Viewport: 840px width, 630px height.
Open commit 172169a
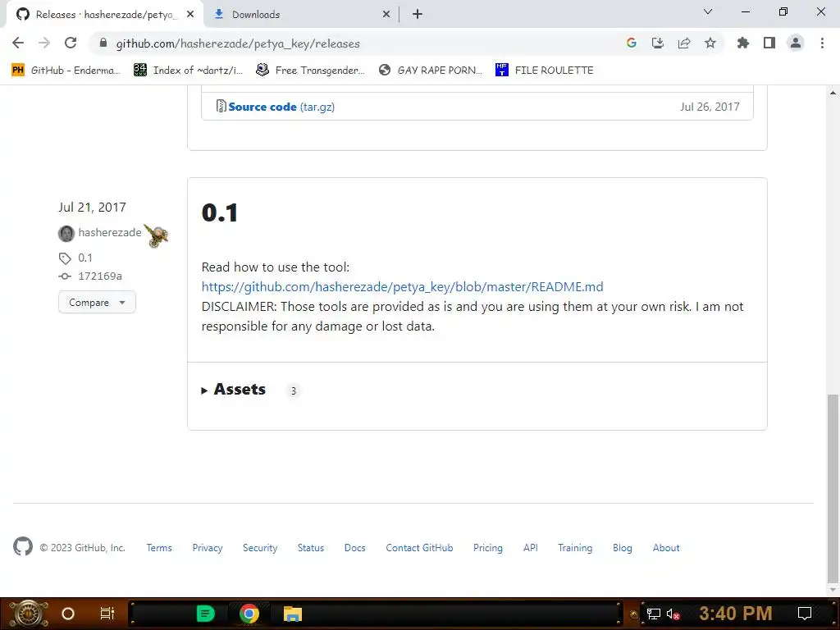point(99,276)
